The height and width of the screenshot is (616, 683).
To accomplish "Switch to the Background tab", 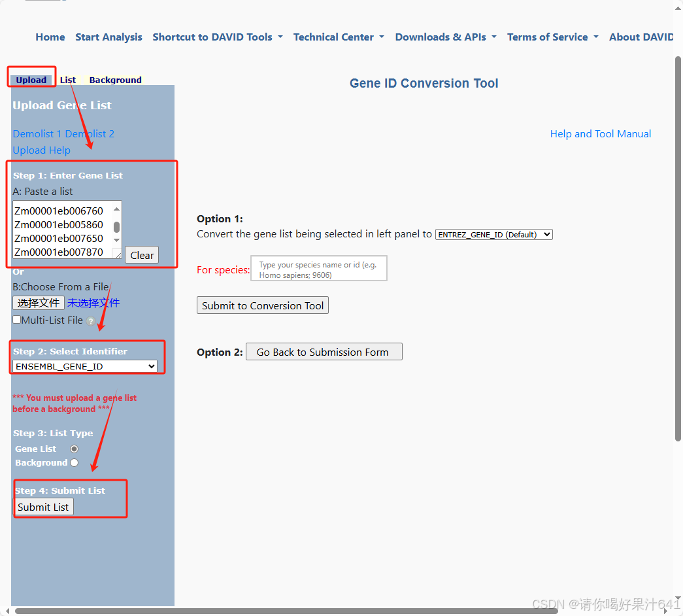I will [116, 80].
